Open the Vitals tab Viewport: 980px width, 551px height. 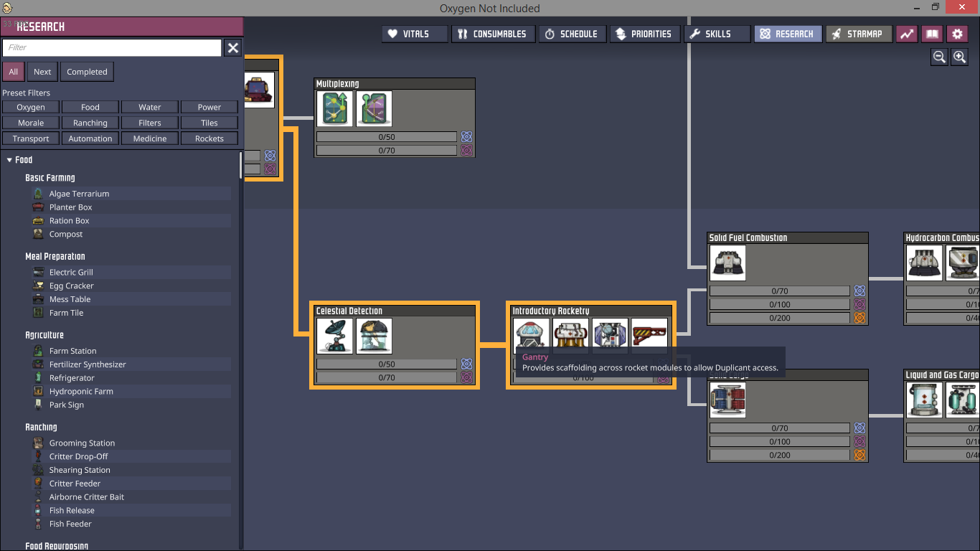click(x=415, y=34)
